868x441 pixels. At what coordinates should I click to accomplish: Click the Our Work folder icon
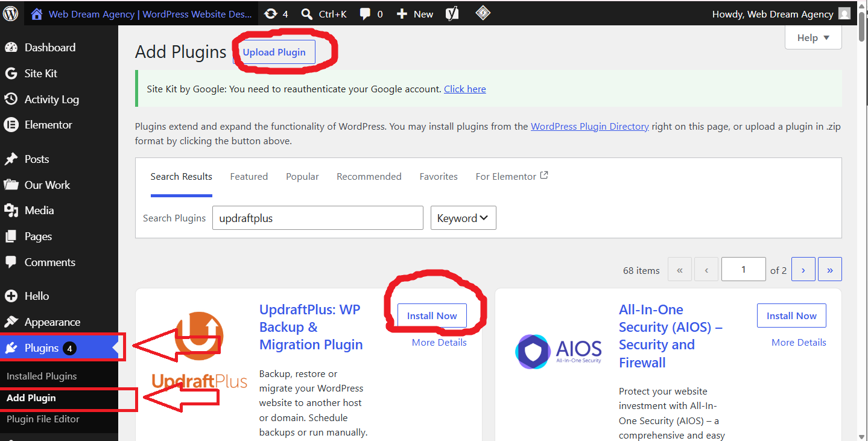click(11, 185)
